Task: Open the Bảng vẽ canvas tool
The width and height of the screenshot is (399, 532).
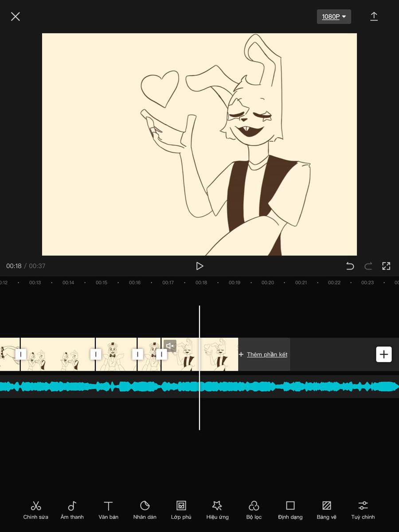Action: [x=326, y=510]
